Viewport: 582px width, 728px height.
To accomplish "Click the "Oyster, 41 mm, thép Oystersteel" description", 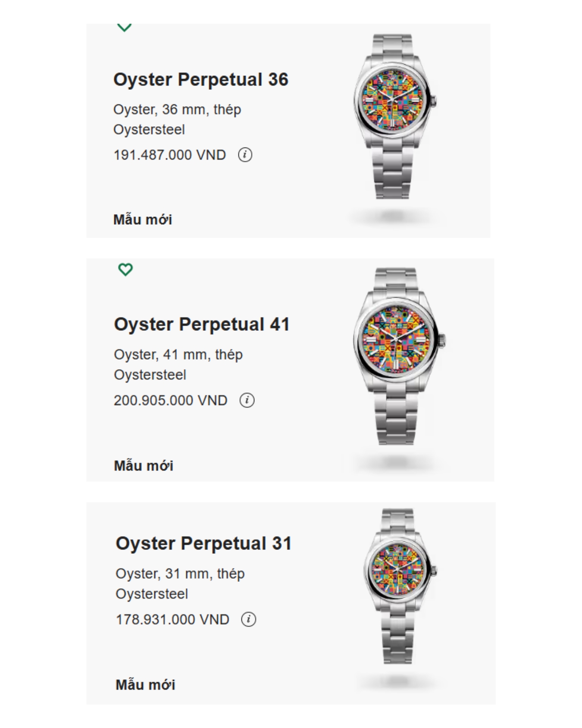I will (178, 364).
